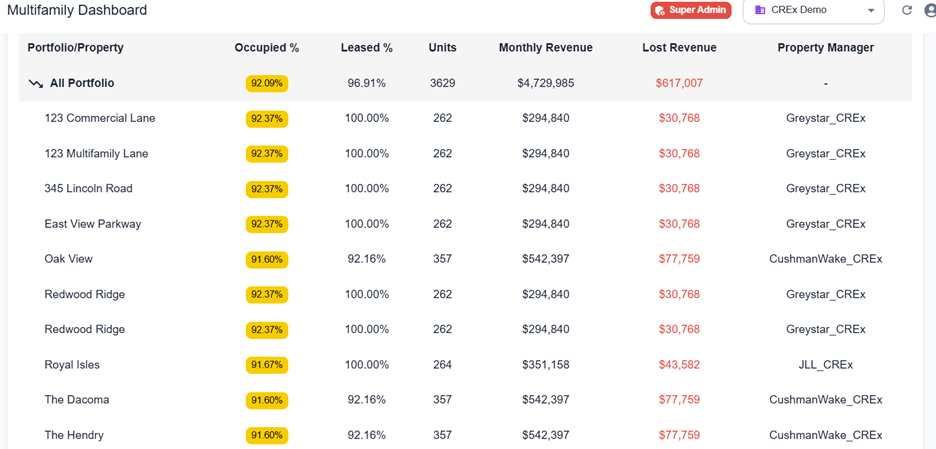
Task: Click the 91.67% occupancy badge for Royal Isles
Action: coord(267,365)
